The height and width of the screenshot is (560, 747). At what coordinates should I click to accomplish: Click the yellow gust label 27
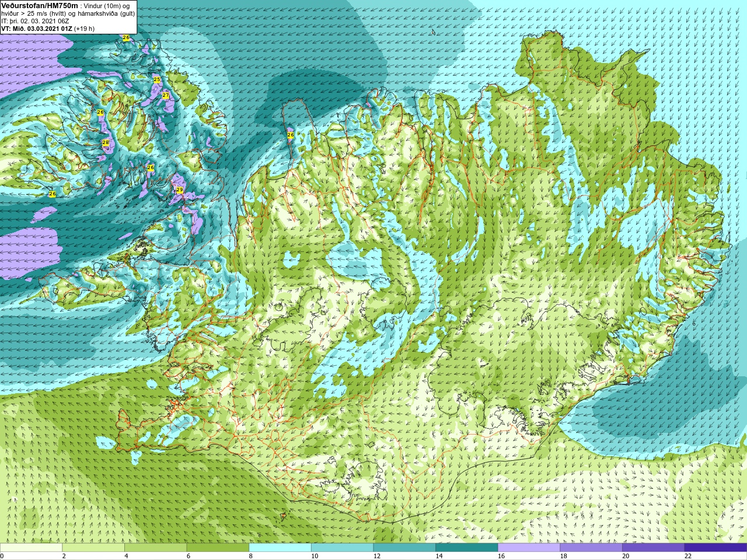[166, 96]
